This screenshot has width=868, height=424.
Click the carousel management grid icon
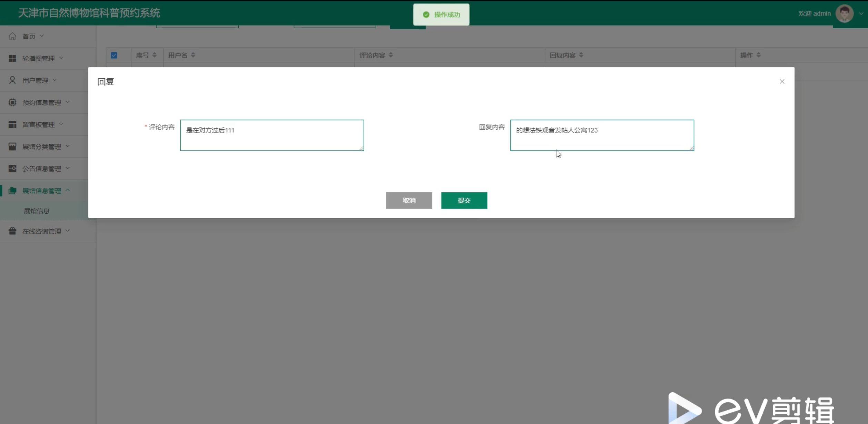(12, 58)
